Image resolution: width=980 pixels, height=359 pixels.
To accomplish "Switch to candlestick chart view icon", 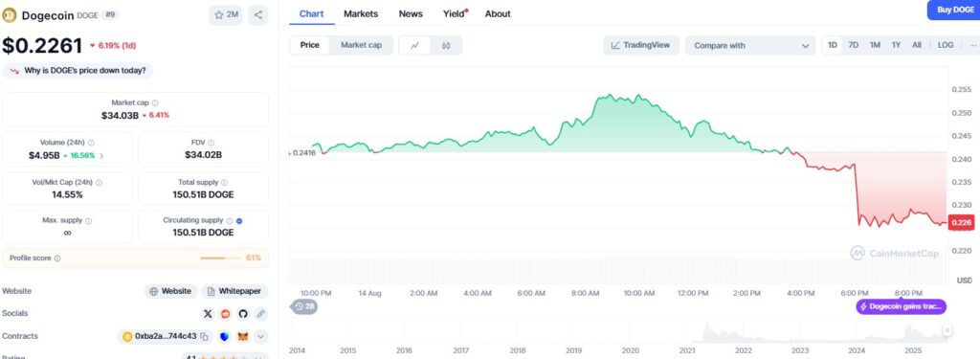I will 446,45.
